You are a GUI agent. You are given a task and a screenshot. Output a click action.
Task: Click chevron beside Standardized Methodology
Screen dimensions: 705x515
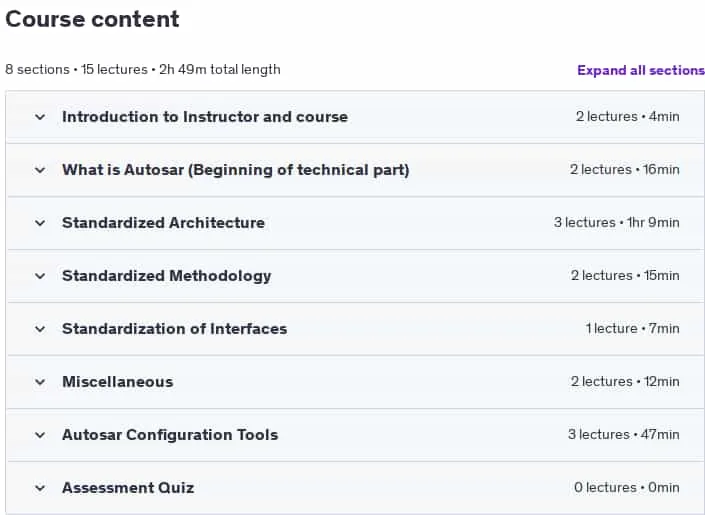pos(40,276)
